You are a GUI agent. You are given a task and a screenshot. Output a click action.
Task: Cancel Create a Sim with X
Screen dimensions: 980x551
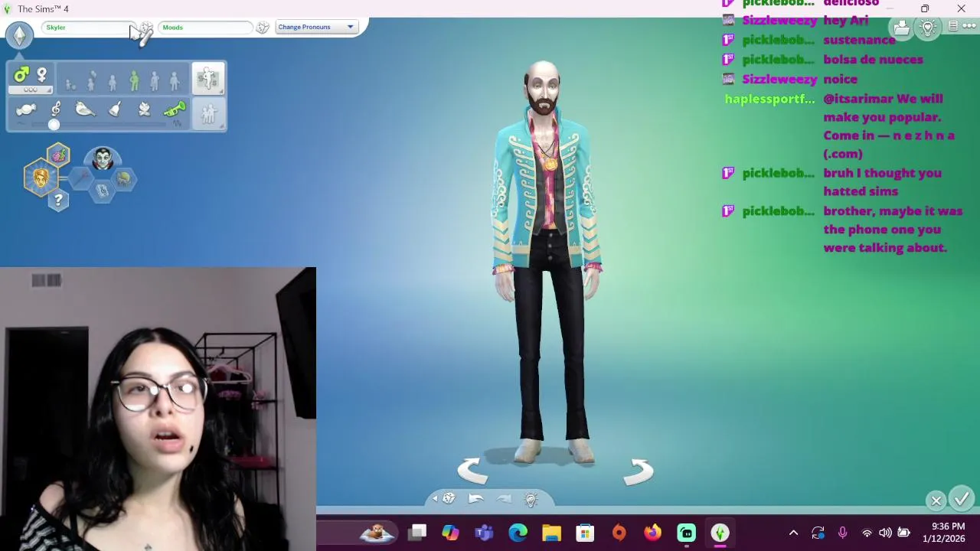coord(936,500)
